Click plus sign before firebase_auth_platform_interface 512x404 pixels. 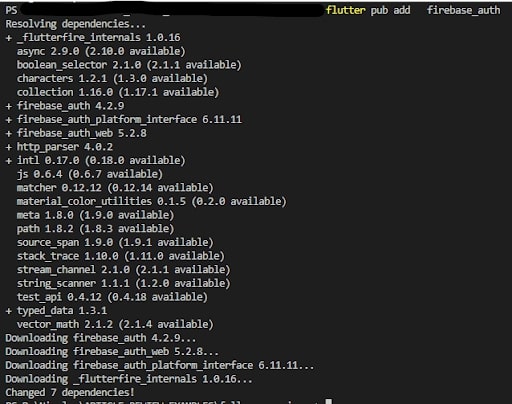pos(9,120)
